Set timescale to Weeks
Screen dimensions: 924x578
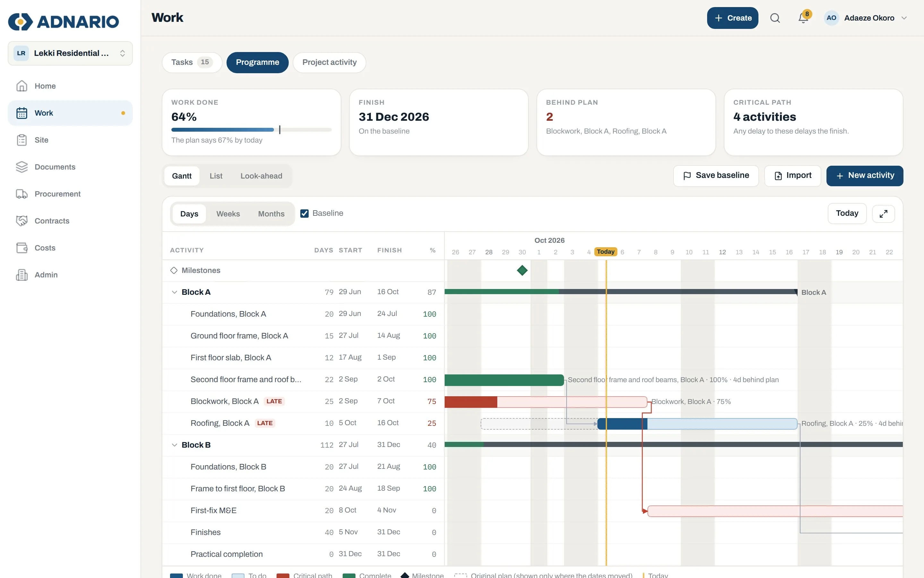(228, 214)
